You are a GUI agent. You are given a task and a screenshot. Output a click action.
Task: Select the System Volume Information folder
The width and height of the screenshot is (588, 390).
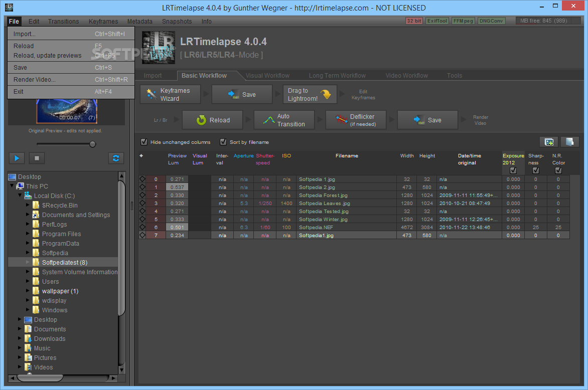79,272
